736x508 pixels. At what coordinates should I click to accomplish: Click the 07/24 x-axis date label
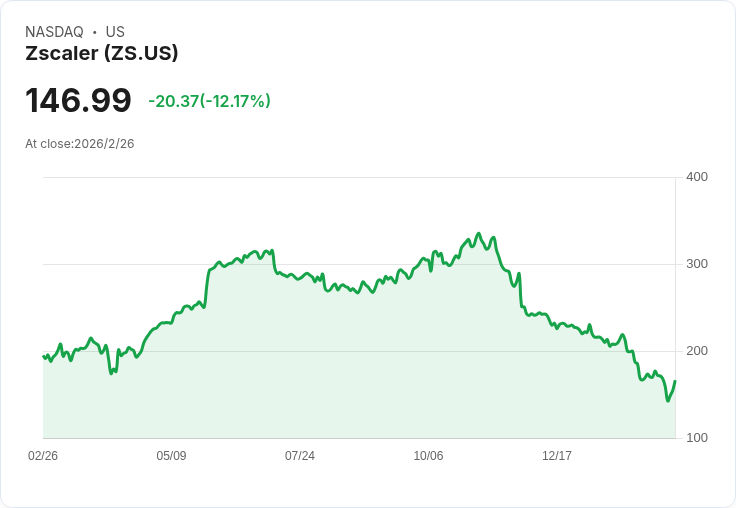pyautogui.click(x=299, y=455)
